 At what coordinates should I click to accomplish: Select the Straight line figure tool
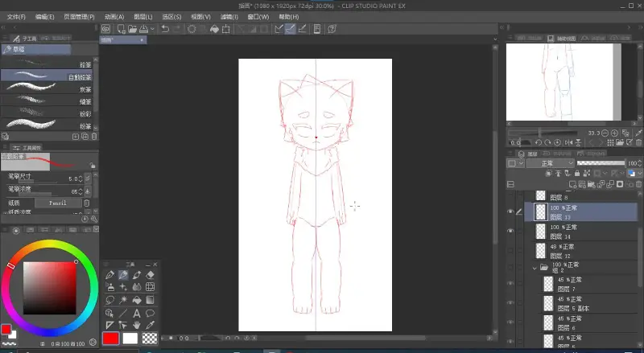pyautogui.click(x=123, y=313)
